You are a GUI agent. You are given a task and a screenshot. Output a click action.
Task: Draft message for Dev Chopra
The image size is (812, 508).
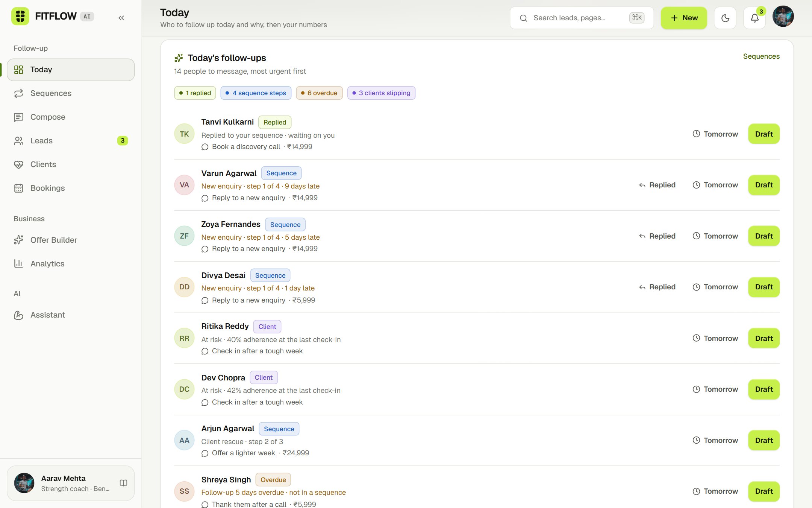(764, 389)
